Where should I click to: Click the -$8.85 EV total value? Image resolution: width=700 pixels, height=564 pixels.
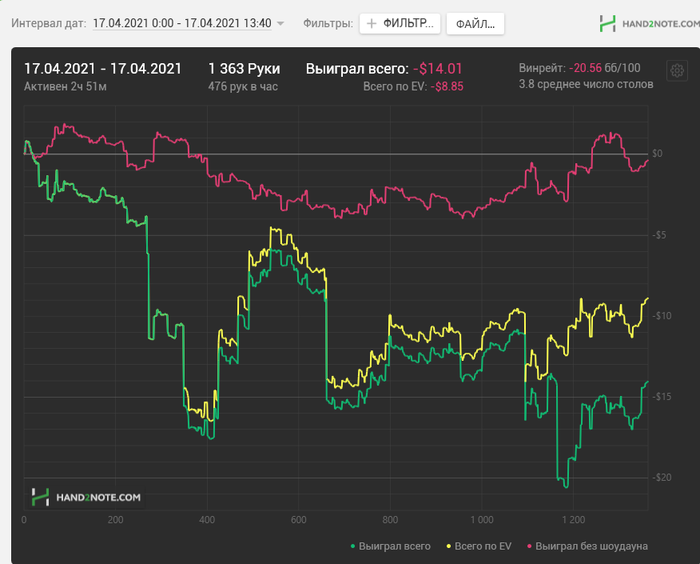[x=447, y=86]
